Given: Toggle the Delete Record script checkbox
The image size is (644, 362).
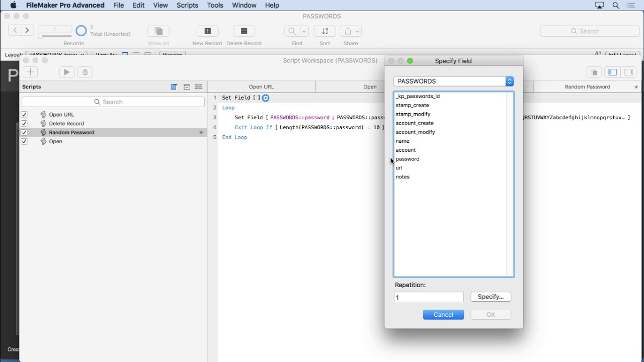Looking at the screenshot, I should point(24,124).
